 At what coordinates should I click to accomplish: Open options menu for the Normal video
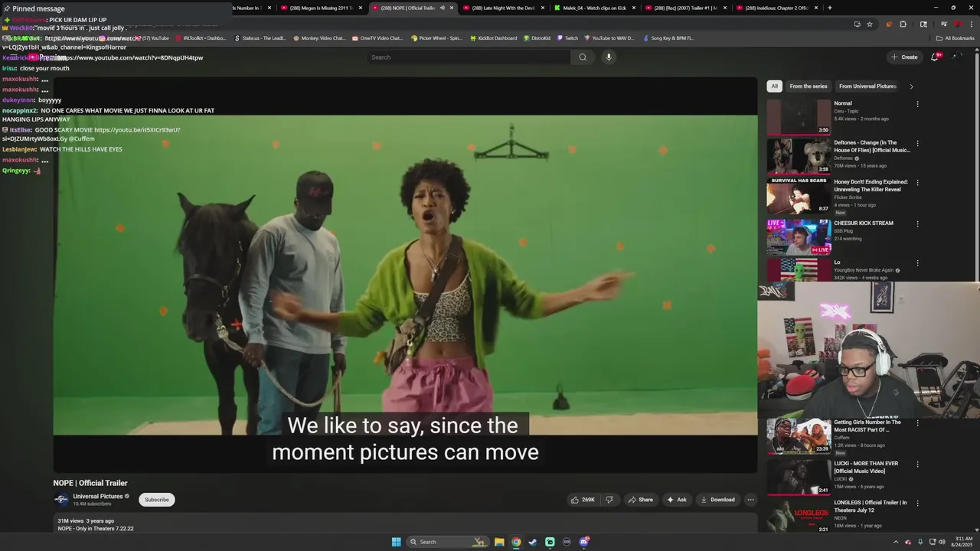click(x=917, y=104)
